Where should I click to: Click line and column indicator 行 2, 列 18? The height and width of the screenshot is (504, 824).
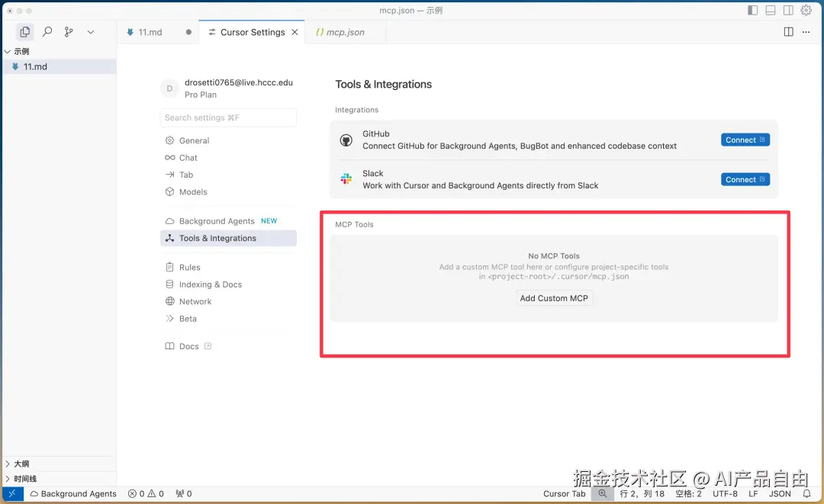[x=642, y=494]
